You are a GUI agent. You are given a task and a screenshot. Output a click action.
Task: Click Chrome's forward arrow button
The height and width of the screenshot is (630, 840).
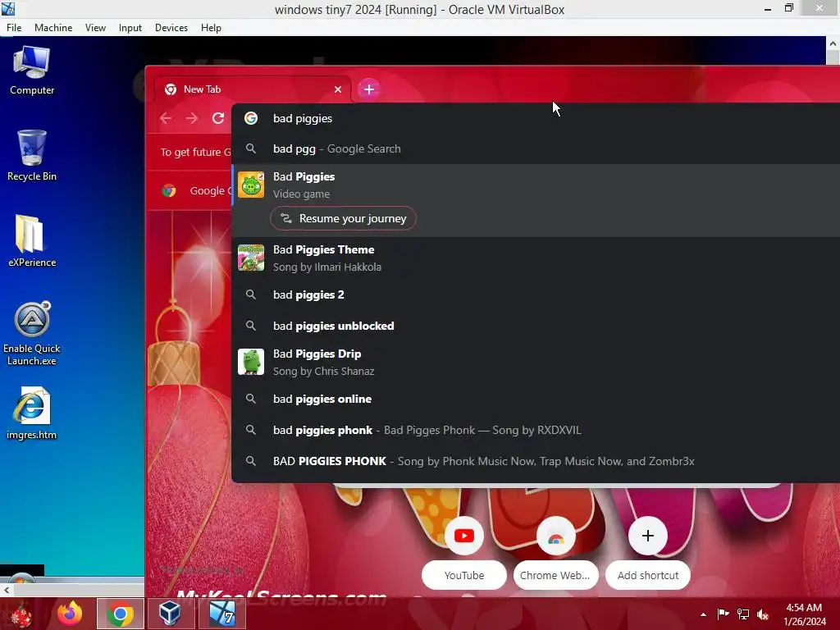(191, 118)
